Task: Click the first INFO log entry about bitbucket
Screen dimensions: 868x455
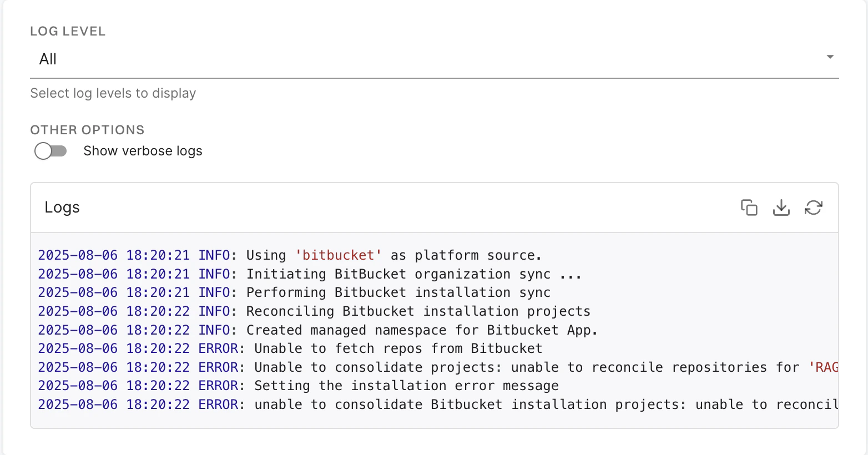Action: click(289, 255)
